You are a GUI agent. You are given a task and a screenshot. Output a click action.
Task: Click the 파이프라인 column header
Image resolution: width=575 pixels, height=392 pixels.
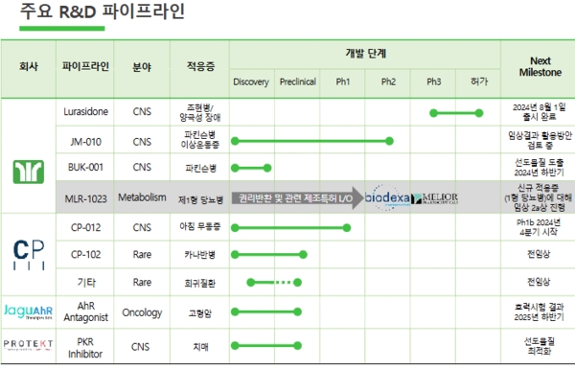[85, 67]
